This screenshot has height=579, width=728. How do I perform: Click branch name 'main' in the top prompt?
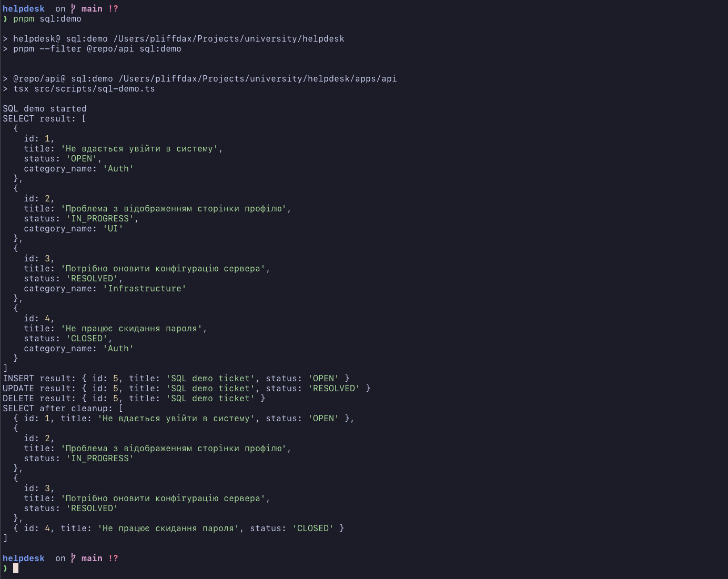click(x=92, y=9)
